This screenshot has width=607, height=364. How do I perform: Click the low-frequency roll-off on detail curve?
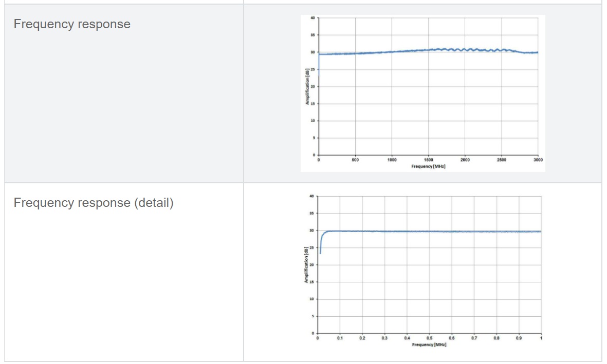(x=322, y=240)
